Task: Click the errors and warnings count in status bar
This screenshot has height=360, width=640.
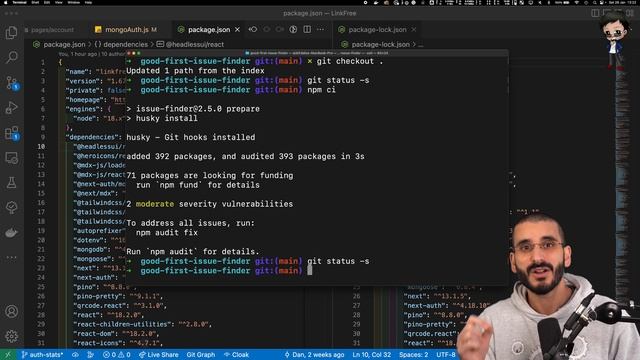Action: click(117, 355)
